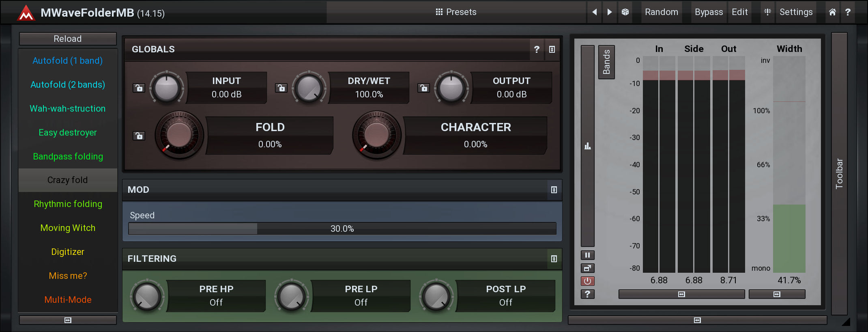
Task: Open Globals section help question mark
Action: [x=537, y=50]
